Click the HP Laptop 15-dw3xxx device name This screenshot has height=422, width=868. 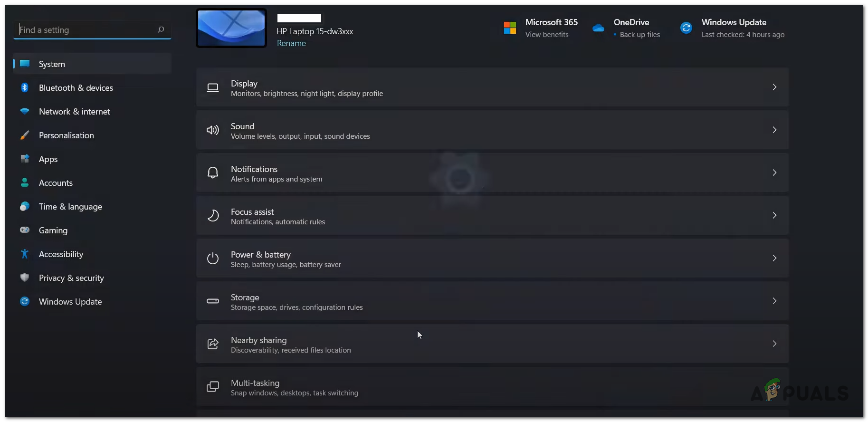click(x=315, y=31)
